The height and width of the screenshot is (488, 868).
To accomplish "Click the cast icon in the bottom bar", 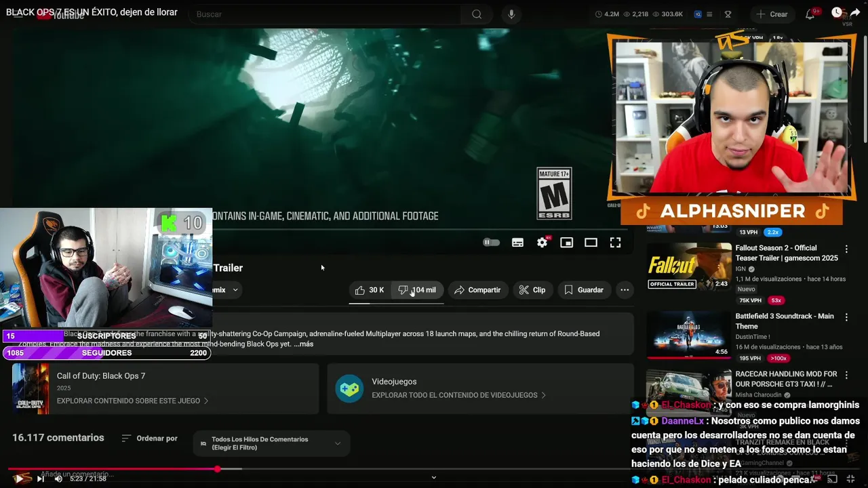I will pyautogui.click(x=832, y=479).
